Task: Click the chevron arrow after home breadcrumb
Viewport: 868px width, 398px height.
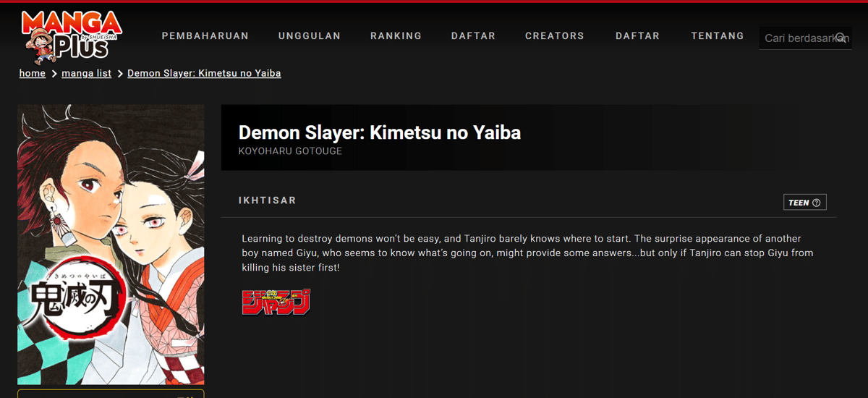Action: pyautogui.click(x=54, y=74)
